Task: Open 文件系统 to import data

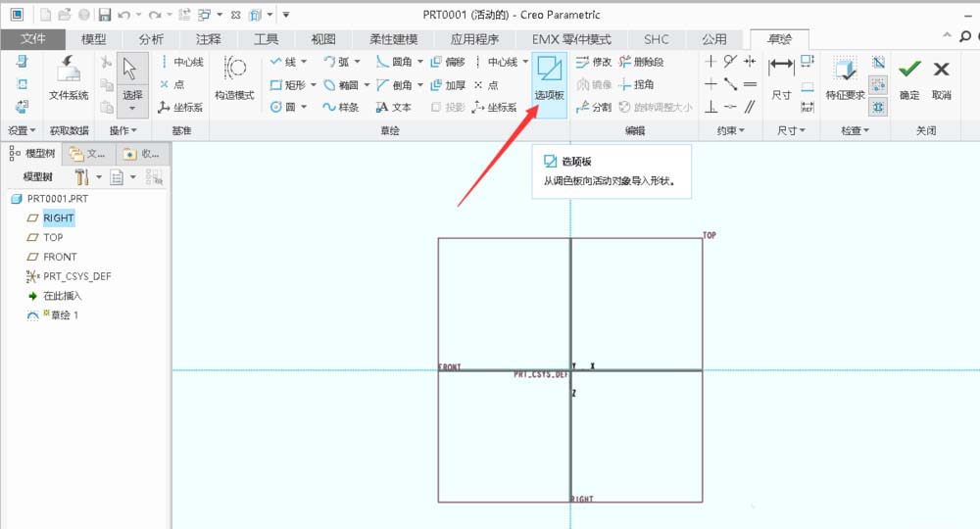Action: [69, 78]
